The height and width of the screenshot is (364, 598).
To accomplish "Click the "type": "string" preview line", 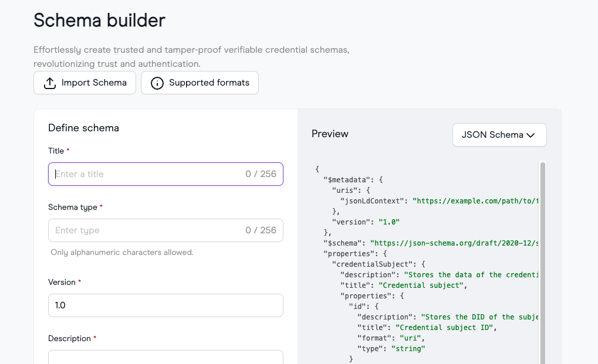I will [x=391, y=349].
